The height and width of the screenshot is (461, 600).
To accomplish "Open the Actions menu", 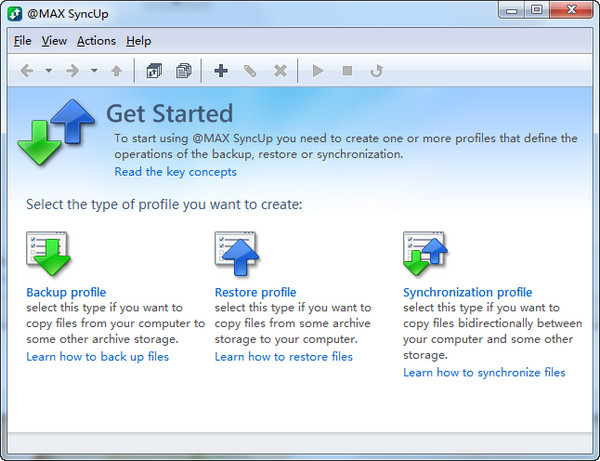I will pyautogui.click(x=96, y=41).
